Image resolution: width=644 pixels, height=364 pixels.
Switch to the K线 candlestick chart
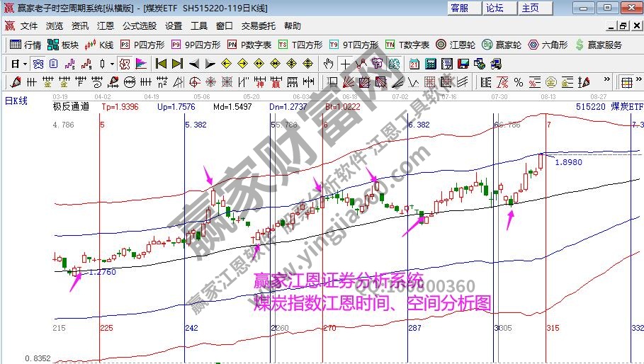98,45
